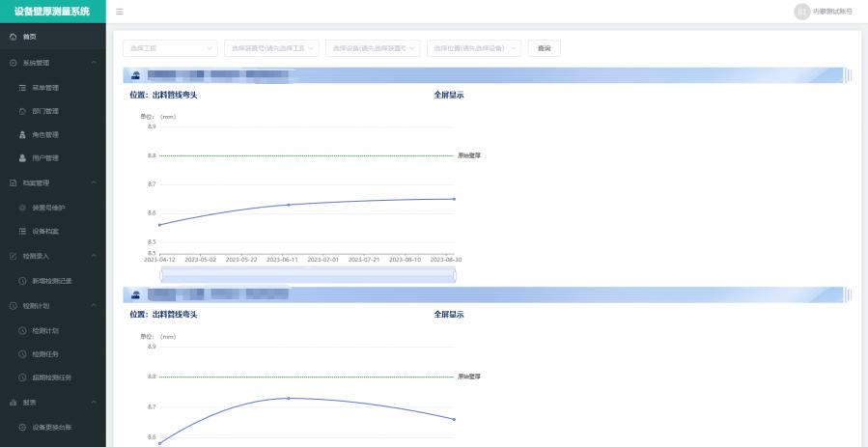Open 新增检测记录 entry
Screen dimensions: 868x447
pyautogui.click(x=51, y=281)
